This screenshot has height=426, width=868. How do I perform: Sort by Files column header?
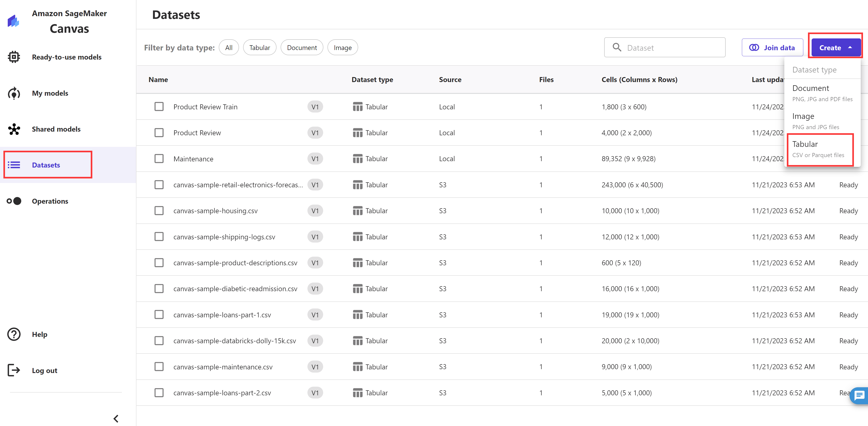tap(546, 80)
